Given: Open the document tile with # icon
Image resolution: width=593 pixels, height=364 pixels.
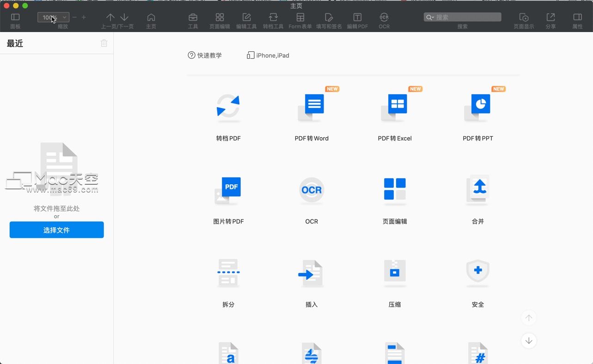Looking at the screenshot, I should point(478,353).
